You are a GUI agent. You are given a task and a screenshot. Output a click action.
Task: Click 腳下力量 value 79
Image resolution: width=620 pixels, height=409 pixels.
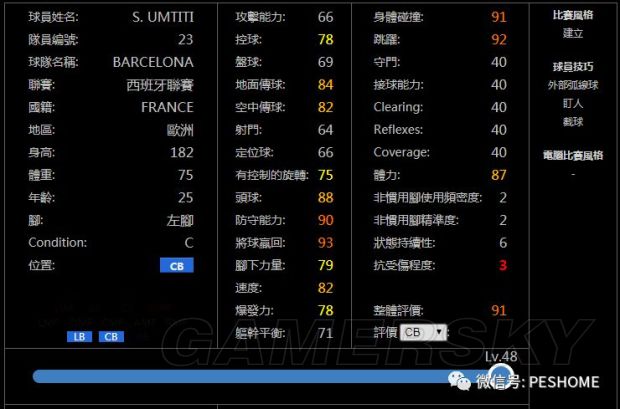click(x=325, y=265)
